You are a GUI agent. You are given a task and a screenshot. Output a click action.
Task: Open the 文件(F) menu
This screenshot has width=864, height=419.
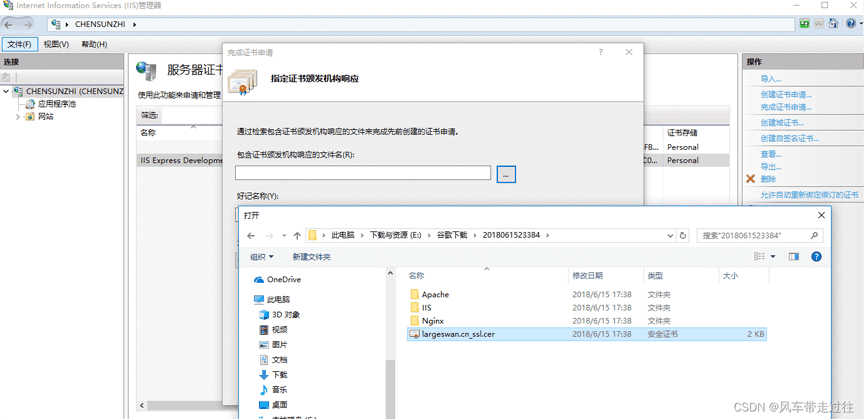point(19,44)
